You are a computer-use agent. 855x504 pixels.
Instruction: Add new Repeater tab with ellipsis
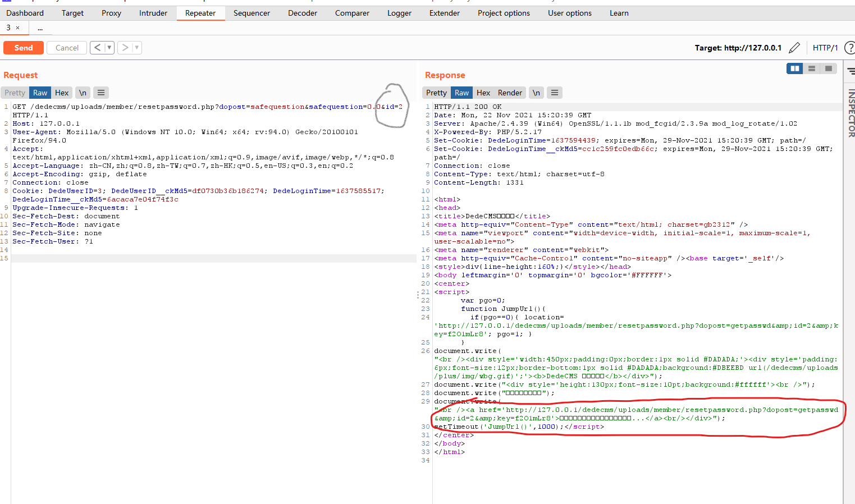click(40, 28)
